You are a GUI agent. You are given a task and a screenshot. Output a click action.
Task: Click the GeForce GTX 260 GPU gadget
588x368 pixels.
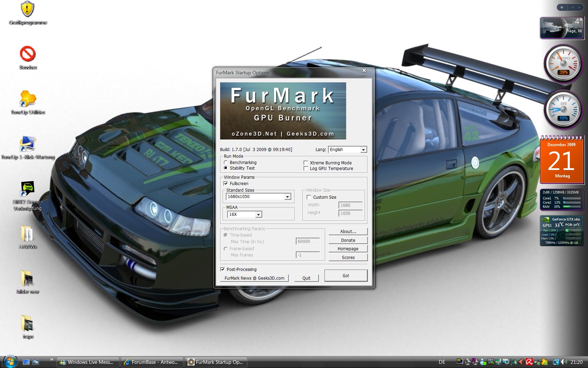(562, 231)
